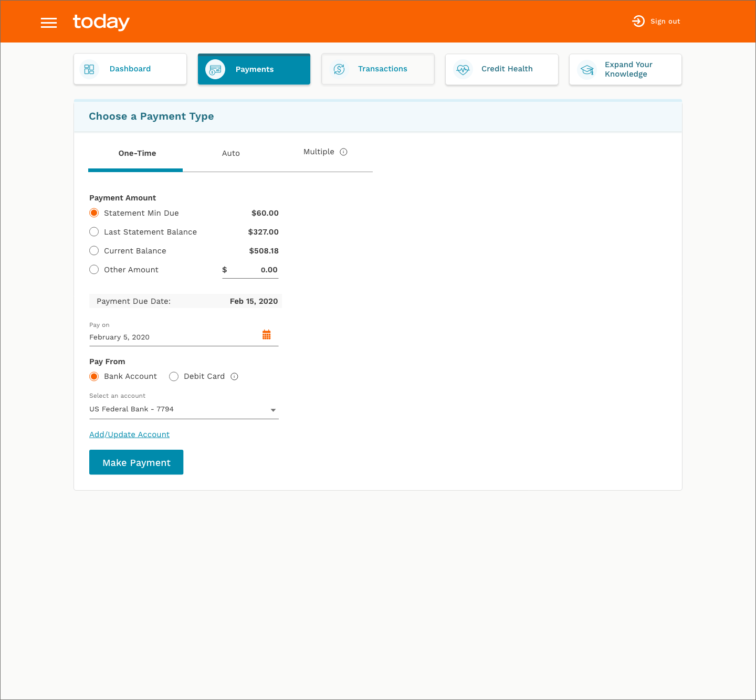Viewport: 756px width, 700px height.
Task: Click the Transactions dollar-cycle icon
Action: point(339,69)
